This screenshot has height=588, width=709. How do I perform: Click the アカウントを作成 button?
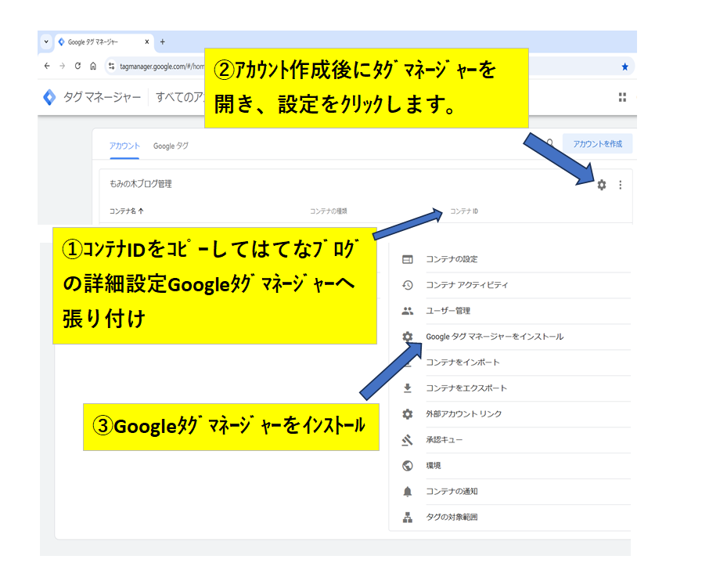[597, 144]
